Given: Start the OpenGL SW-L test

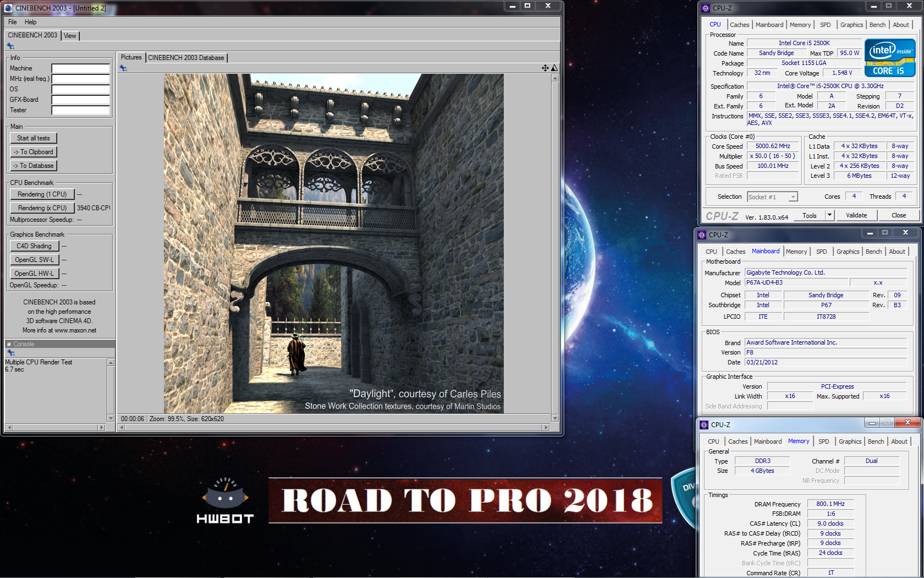Looking at the screenshot, I should (34, 260).
